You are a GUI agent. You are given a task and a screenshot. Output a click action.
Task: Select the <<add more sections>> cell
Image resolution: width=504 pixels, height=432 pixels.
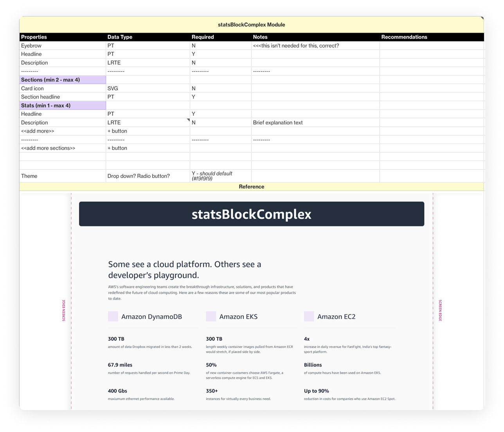pyautogui.click(x=63, y=148)
